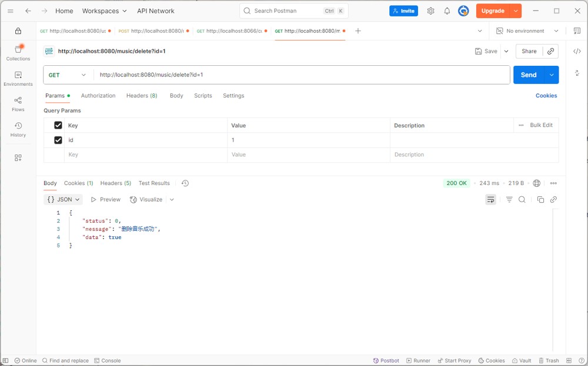Open Settings gear icon
Screen dimensions: 588x366
[430, 11]
